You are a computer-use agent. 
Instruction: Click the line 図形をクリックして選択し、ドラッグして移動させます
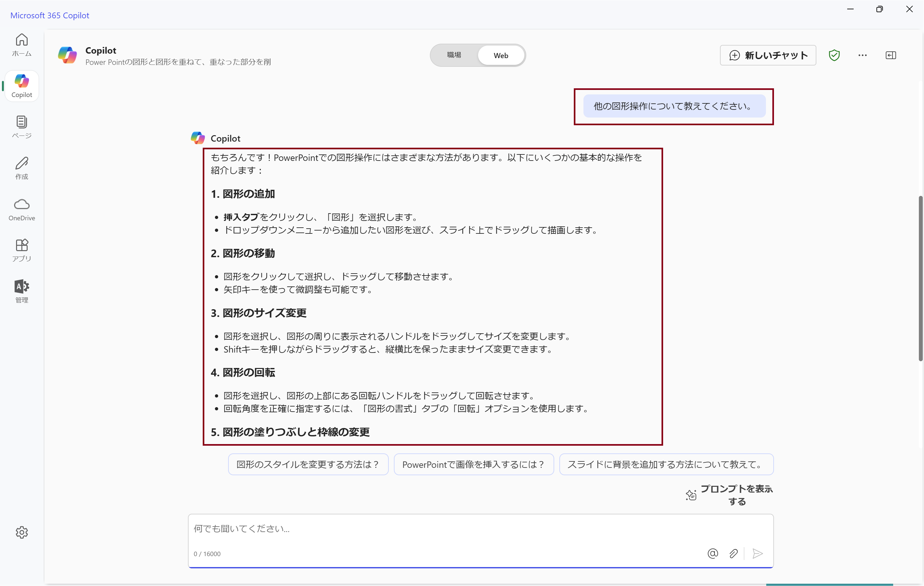(x=340, y=276)
